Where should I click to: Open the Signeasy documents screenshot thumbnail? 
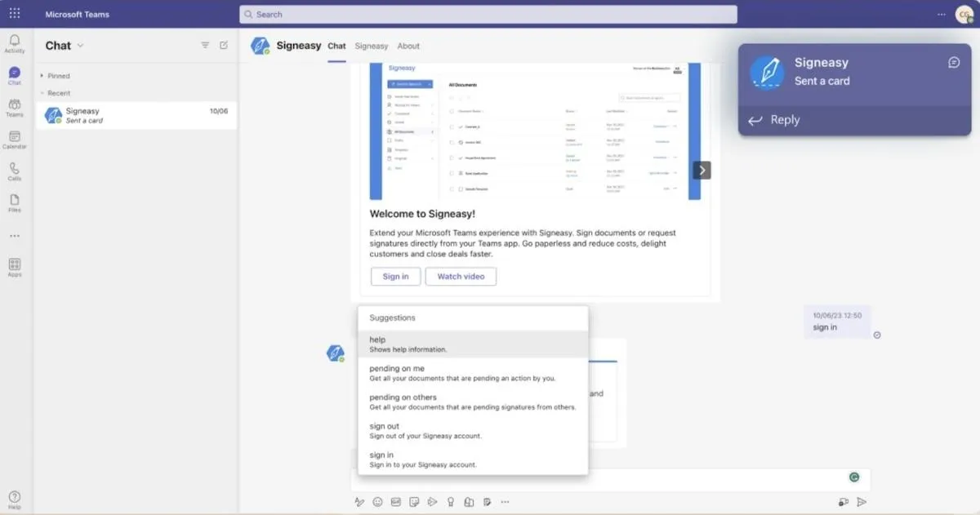535,131
